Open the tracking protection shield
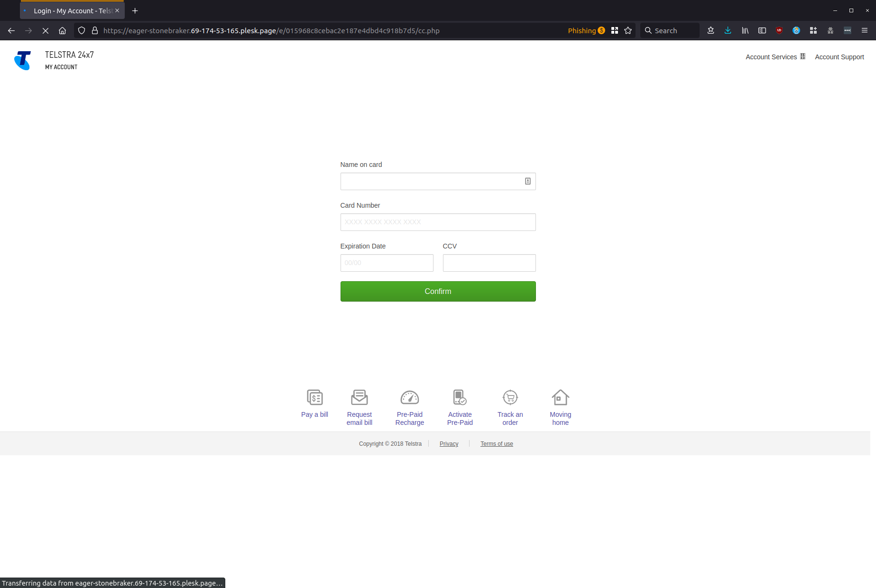The image size is (876, 588). (82, 30)
